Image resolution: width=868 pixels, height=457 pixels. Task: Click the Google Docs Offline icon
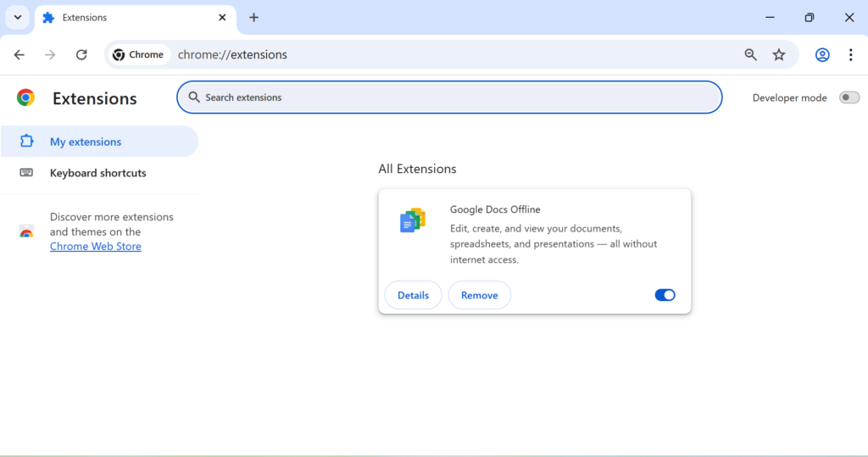click(x=413, y=220)
